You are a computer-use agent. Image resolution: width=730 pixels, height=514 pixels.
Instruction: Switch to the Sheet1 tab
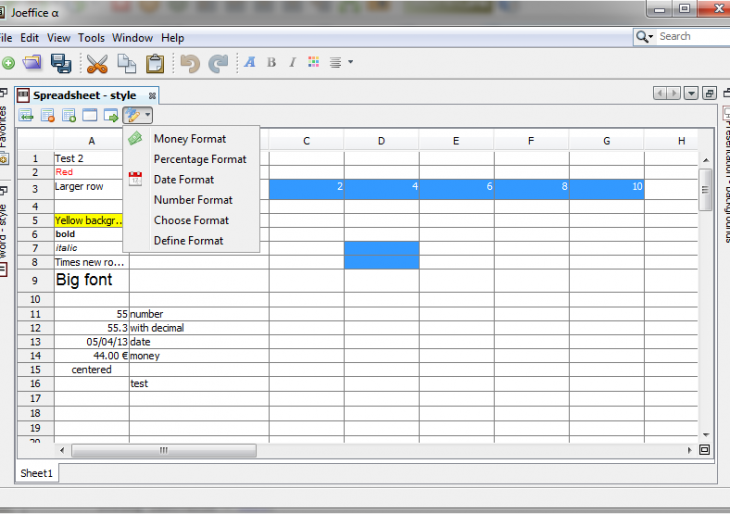click(x=36, y=473)
